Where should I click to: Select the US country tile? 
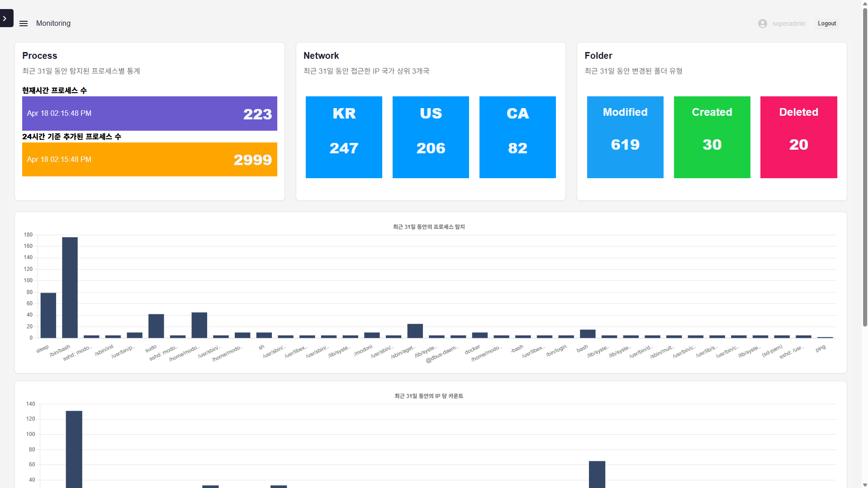(x=430, y=137)
